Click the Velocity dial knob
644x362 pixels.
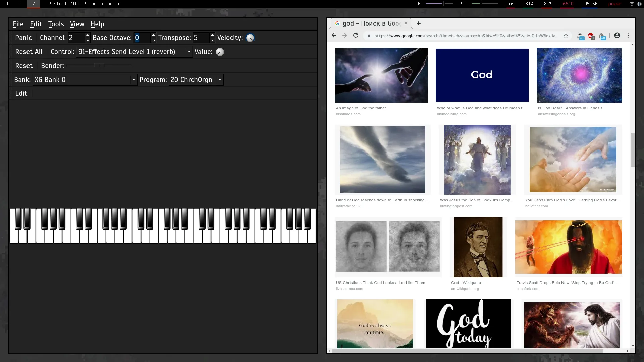point(250,38)
